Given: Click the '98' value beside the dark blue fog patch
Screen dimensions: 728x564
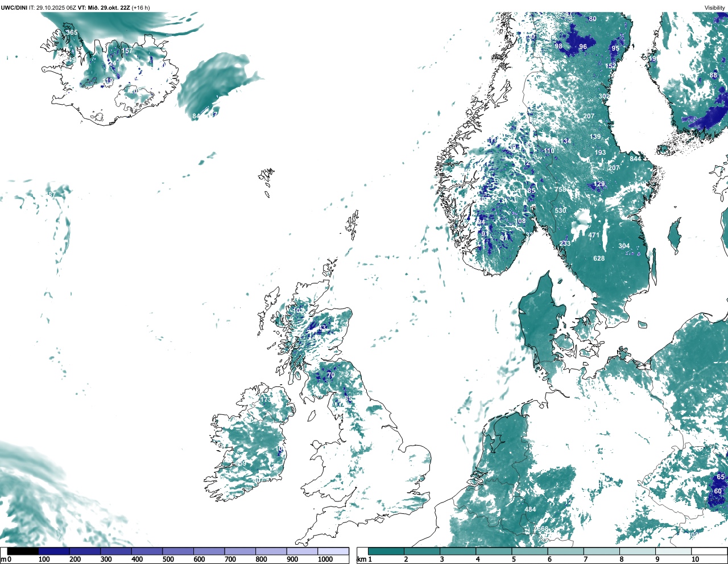Looking at the screenshot, I should click(559, 46).
